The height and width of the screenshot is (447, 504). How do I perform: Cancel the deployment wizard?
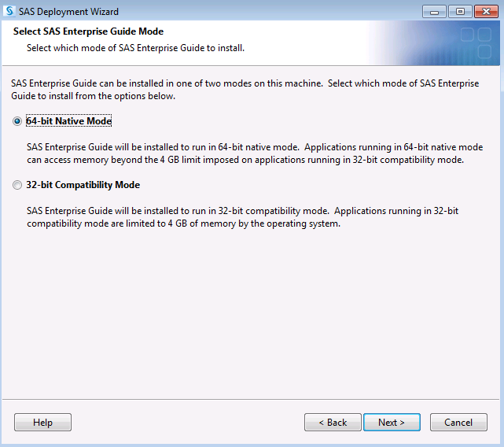(458, 423)
